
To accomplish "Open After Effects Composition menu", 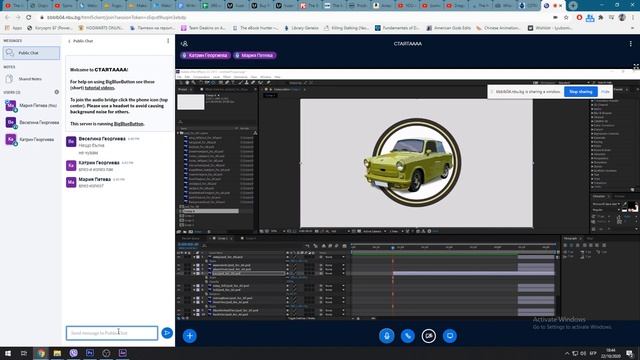I will click(201, 77).
